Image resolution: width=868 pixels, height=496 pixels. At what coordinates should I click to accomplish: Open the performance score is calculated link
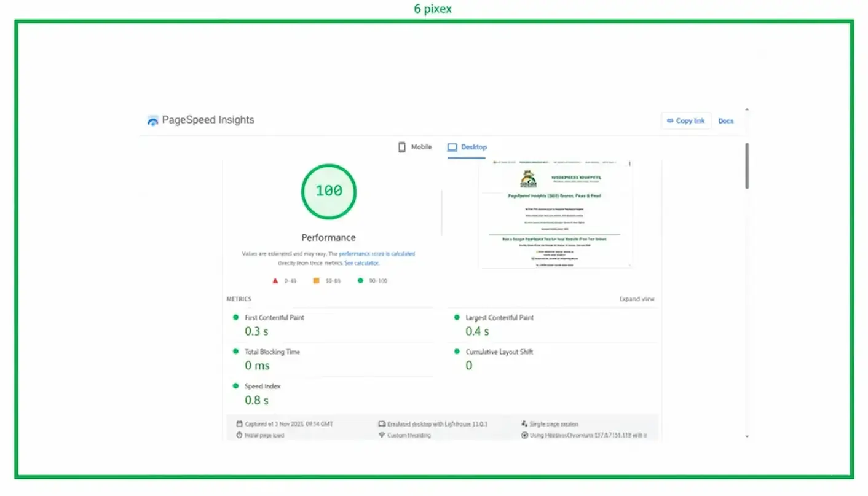point(377,254)
